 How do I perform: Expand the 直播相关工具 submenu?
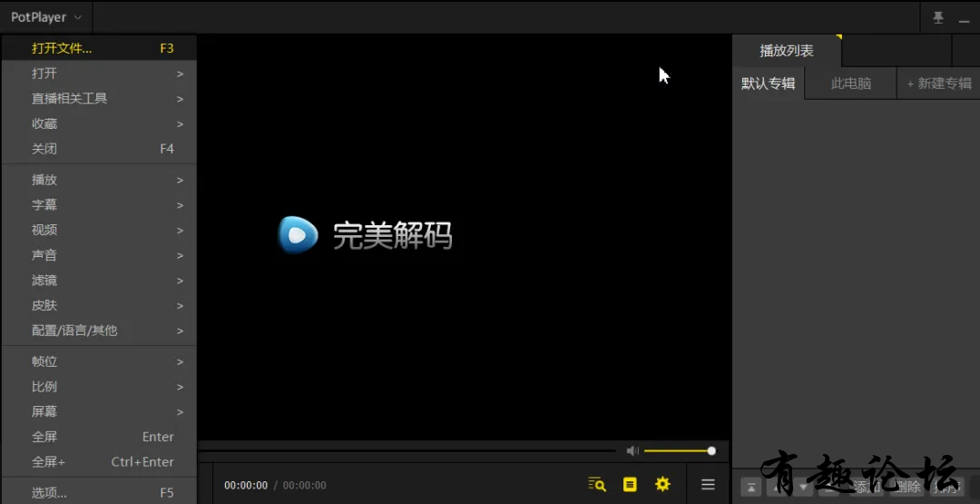point(100,98)
